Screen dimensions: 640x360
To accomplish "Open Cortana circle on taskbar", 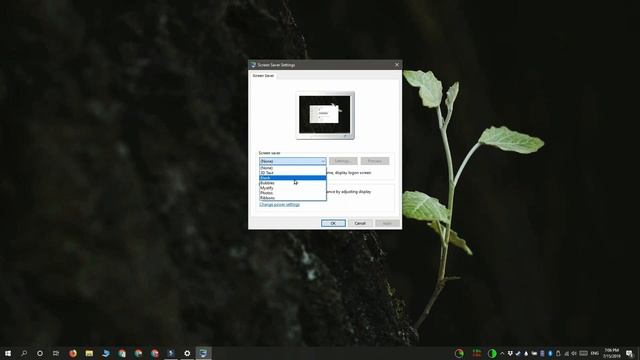I will (40, 353).
